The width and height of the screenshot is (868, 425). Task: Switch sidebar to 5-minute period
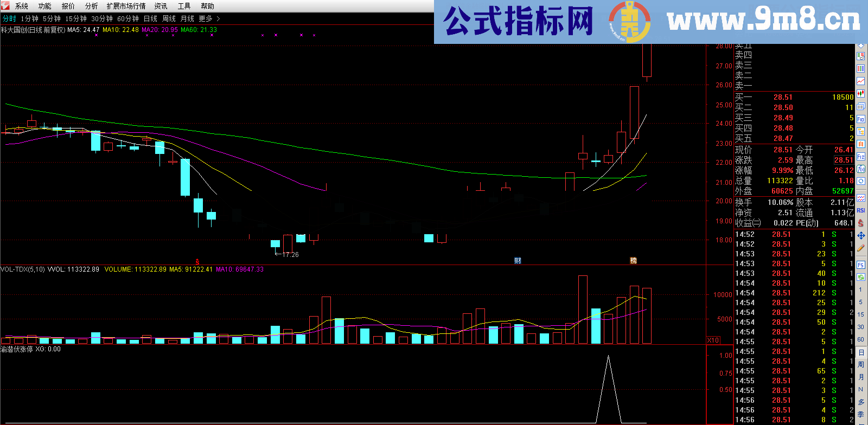[x=861, y=302]
